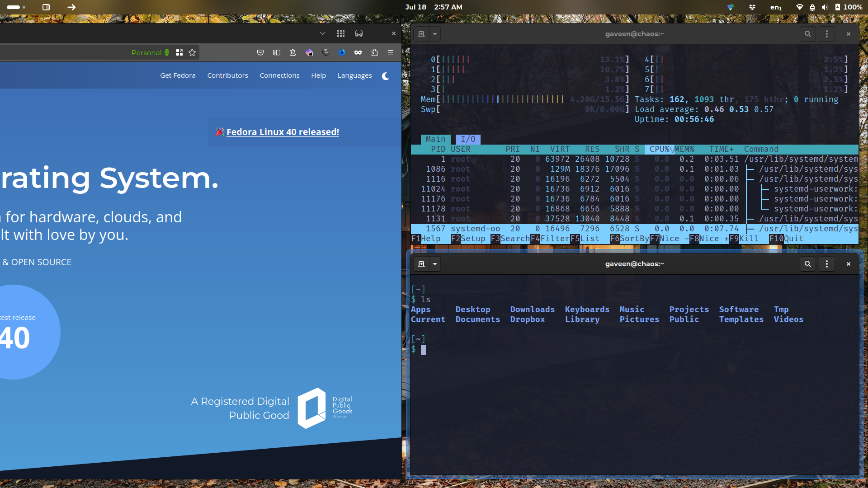
Task: Click the workspace indicator pill in top bar
Action: click(x=16, y=7)
